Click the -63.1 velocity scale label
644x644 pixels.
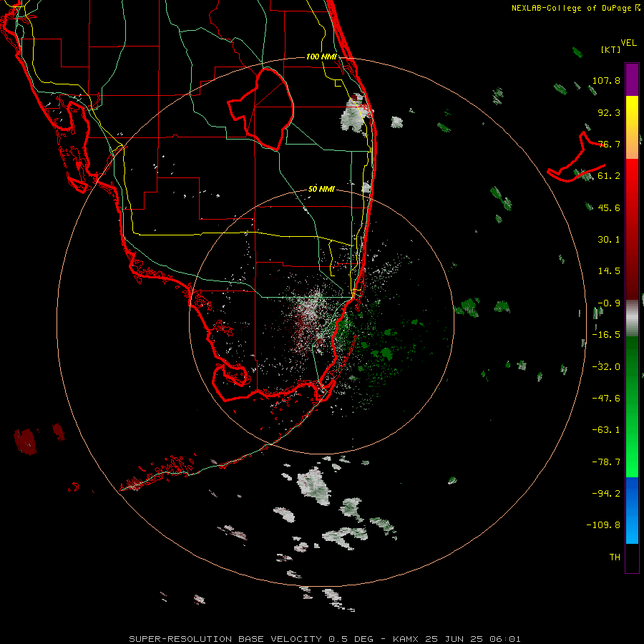pos(606,430)
